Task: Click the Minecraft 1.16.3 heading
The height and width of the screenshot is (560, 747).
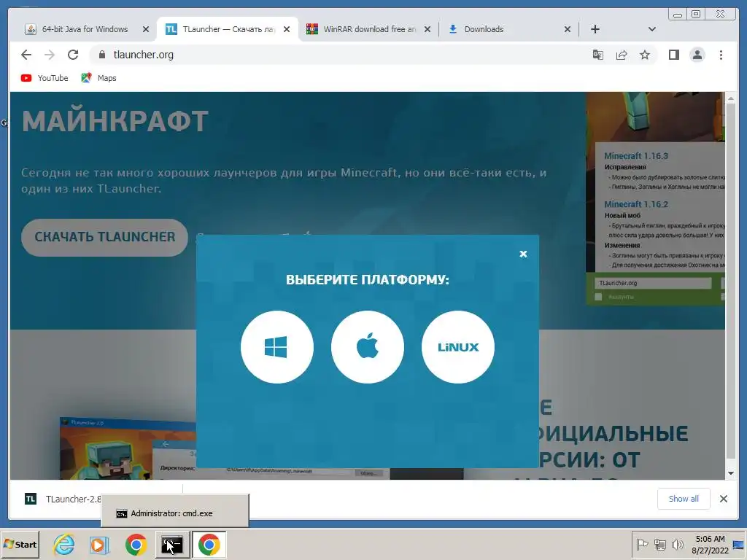Action: click(636, 156)
